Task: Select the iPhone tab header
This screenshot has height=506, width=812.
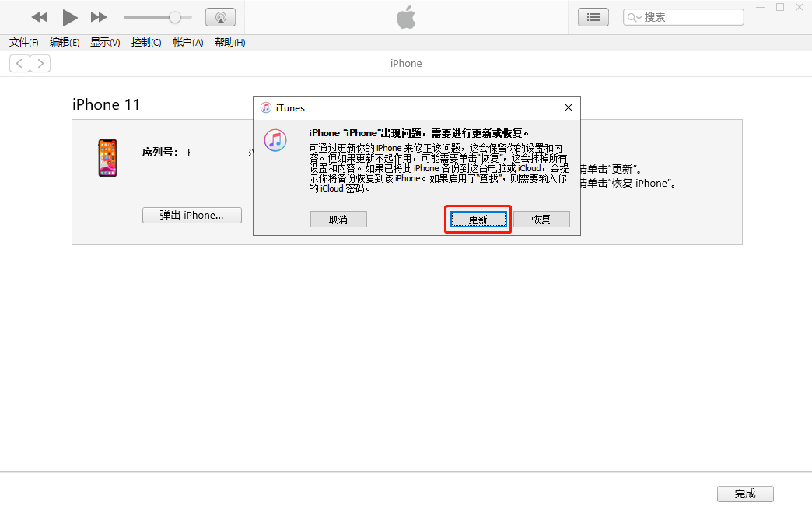Action: [x=405, y=63]
